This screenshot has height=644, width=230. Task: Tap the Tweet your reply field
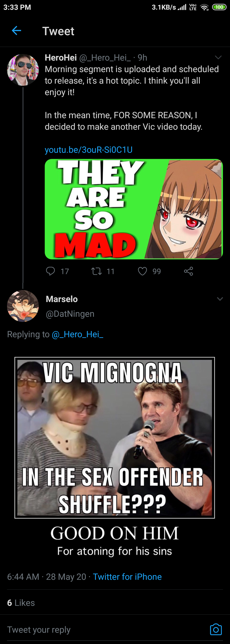(39, 629)
